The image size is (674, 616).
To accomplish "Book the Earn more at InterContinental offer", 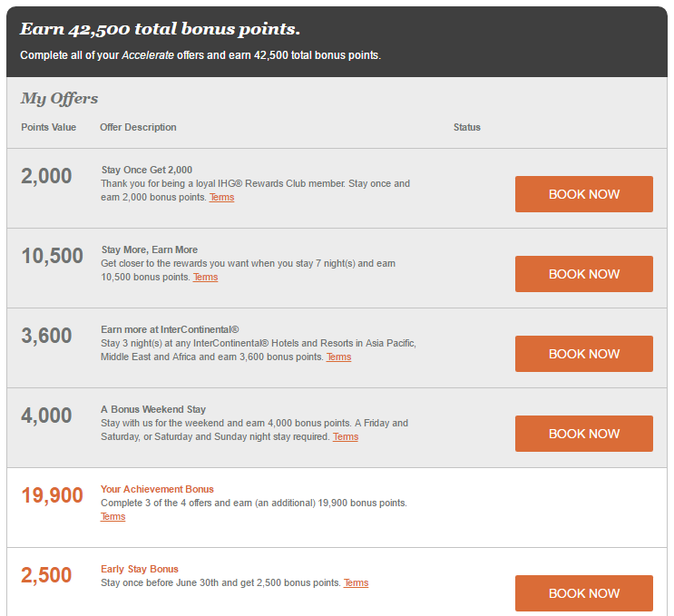I will coord(583,354).
